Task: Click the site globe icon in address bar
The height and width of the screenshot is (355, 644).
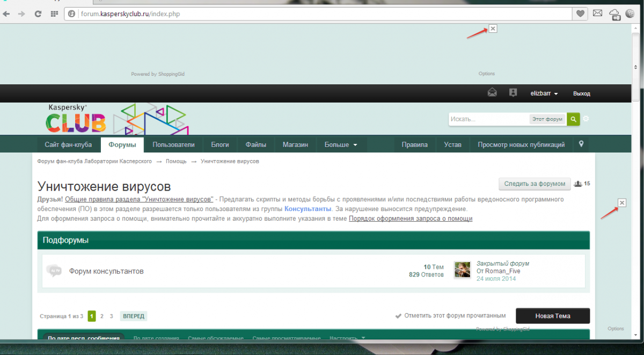Action: (72, 13)
